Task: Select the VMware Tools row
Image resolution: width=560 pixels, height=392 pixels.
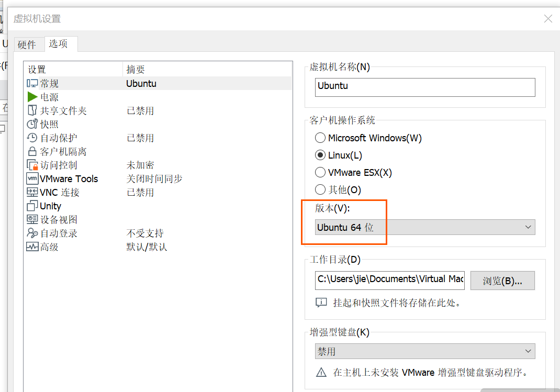Action: pos(158,178)
